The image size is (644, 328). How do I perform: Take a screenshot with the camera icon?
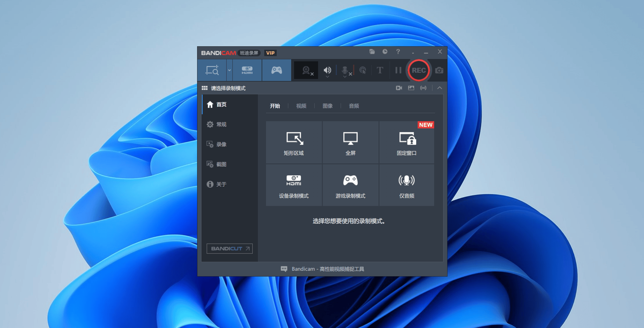click(439, 70)
